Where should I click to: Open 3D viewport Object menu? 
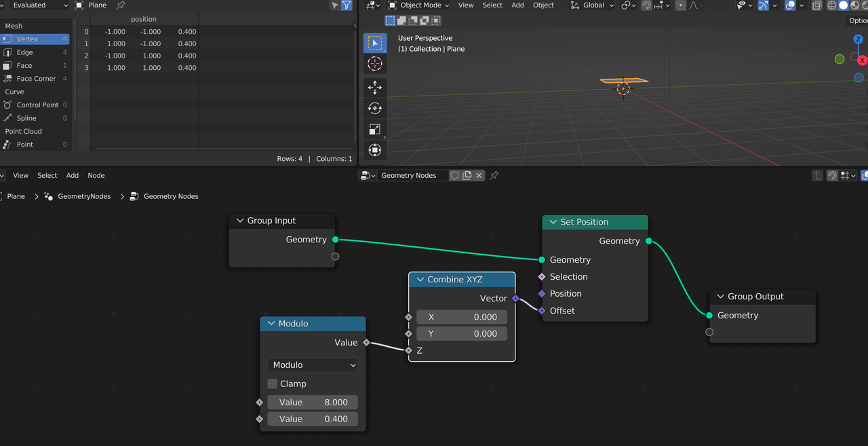point(543,5)
